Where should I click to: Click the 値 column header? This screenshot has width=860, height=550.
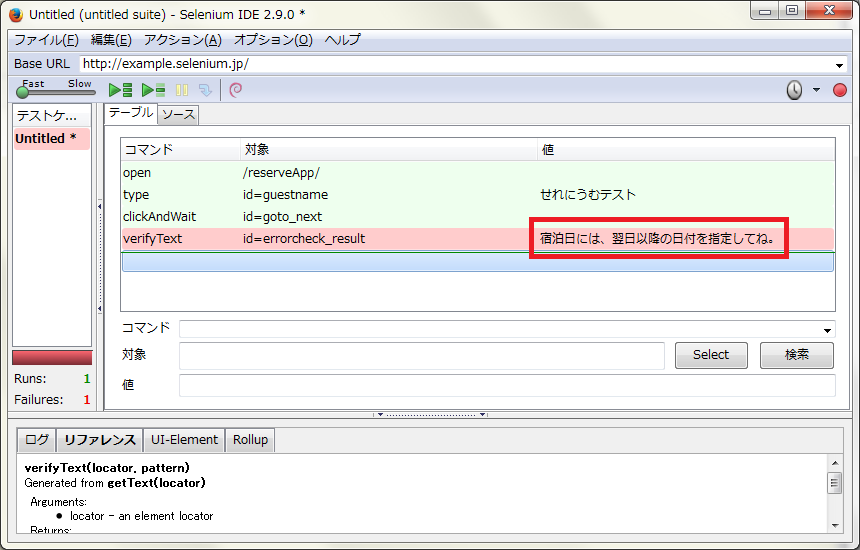[686, 150]
